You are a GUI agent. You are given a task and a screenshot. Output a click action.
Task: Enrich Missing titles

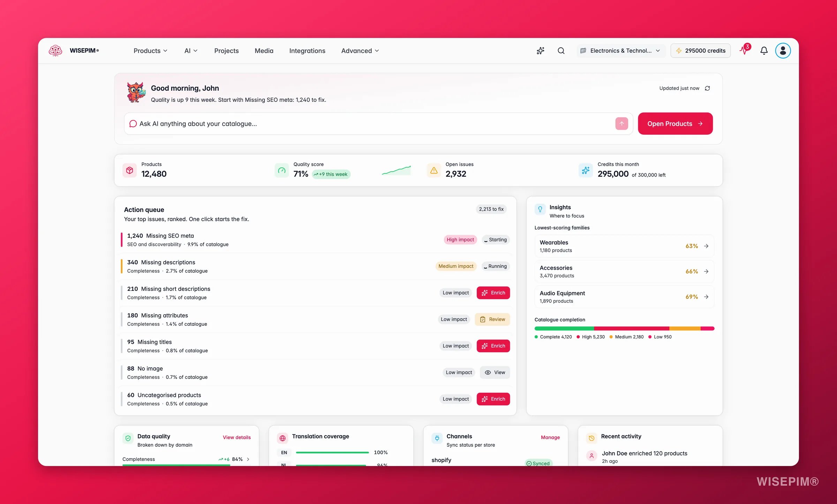pos(493,346)
